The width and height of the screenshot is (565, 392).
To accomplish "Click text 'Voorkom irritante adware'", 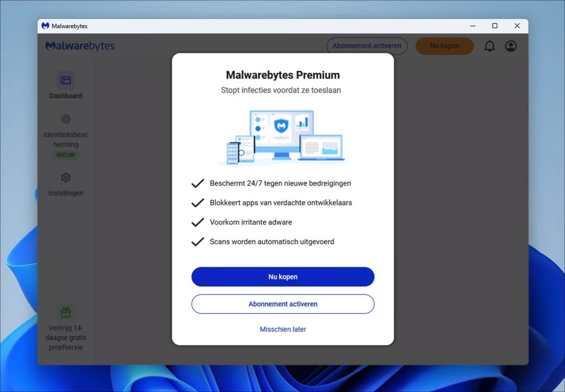I will [251, 222].
